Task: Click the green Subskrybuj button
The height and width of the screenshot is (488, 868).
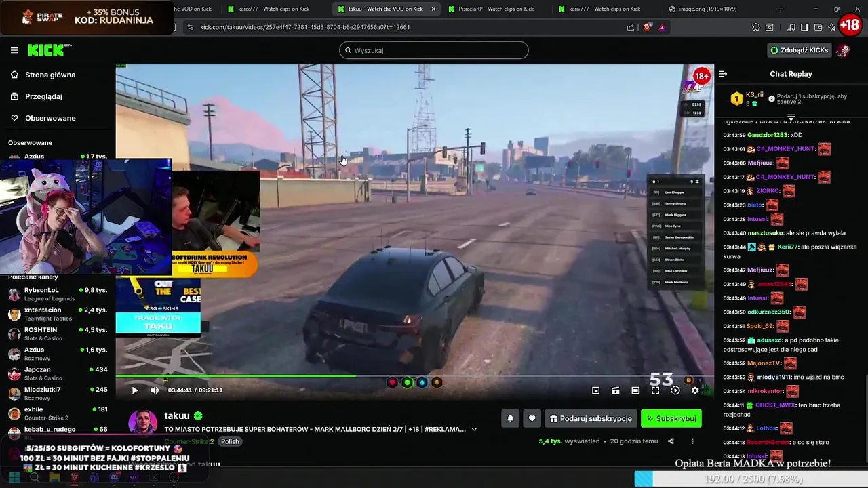Action: click(x=671, y=419)
